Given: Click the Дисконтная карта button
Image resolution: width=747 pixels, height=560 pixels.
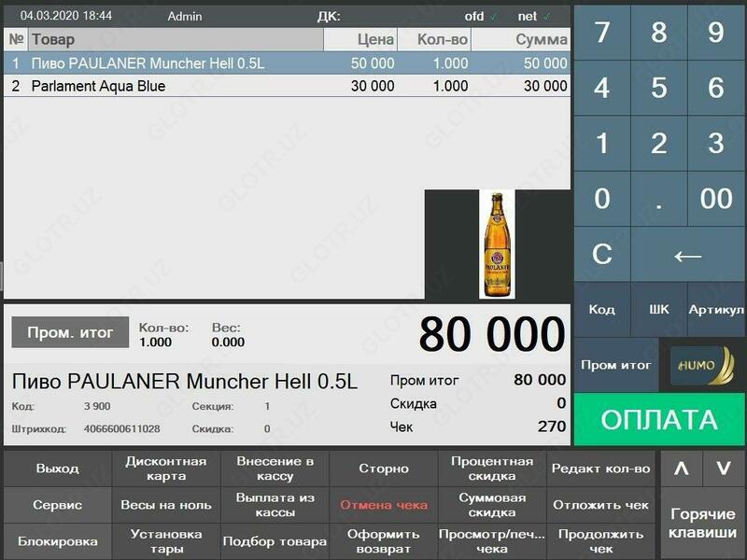Looking at the screenshot, I should pyautogui.click(x=166, y=469).
